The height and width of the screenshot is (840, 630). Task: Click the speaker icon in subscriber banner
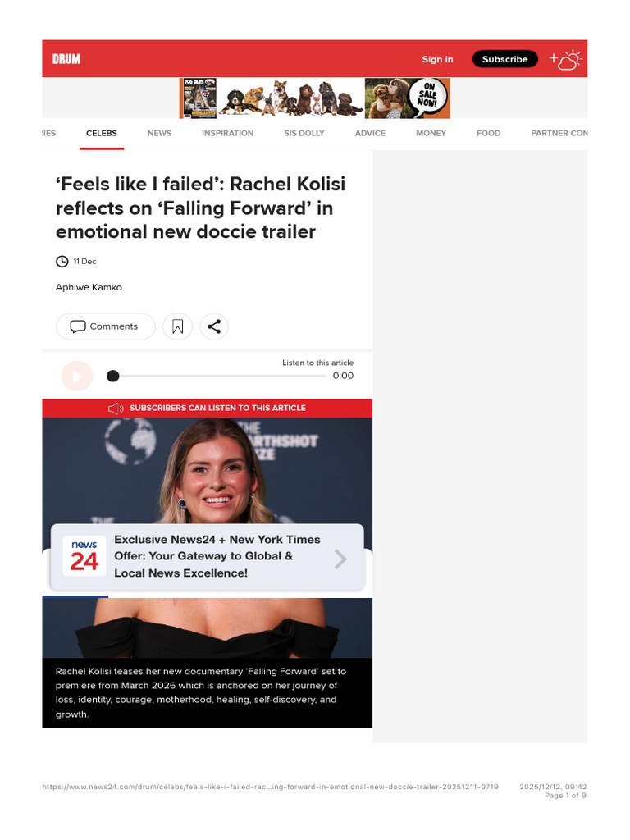[116, 409]
